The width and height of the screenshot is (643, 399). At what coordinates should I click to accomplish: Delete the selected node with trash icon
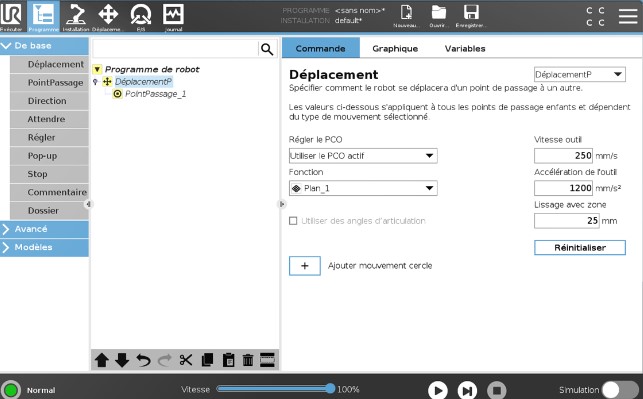pos(248,360)
